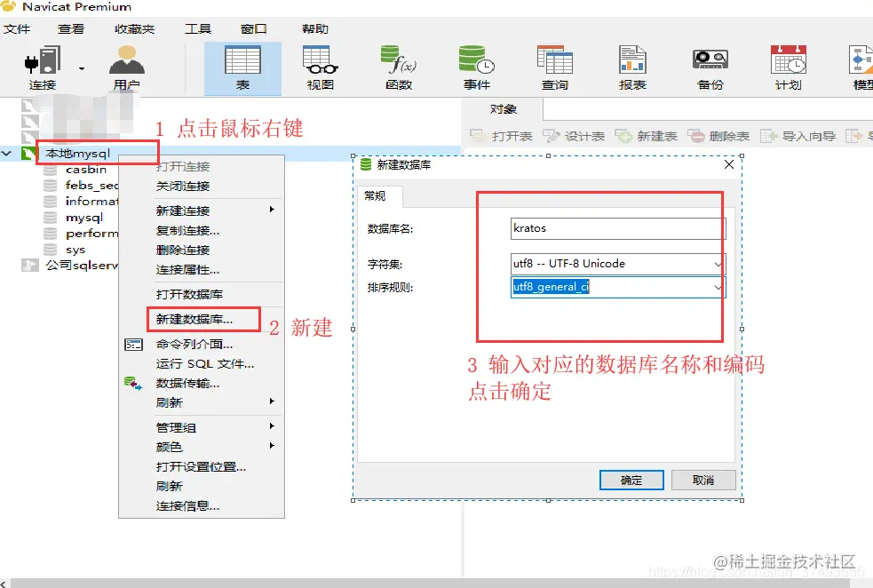Select the 表 (Tables) toolbar icon
Viewport: 873px width, 588px height.
coord(242,66)
